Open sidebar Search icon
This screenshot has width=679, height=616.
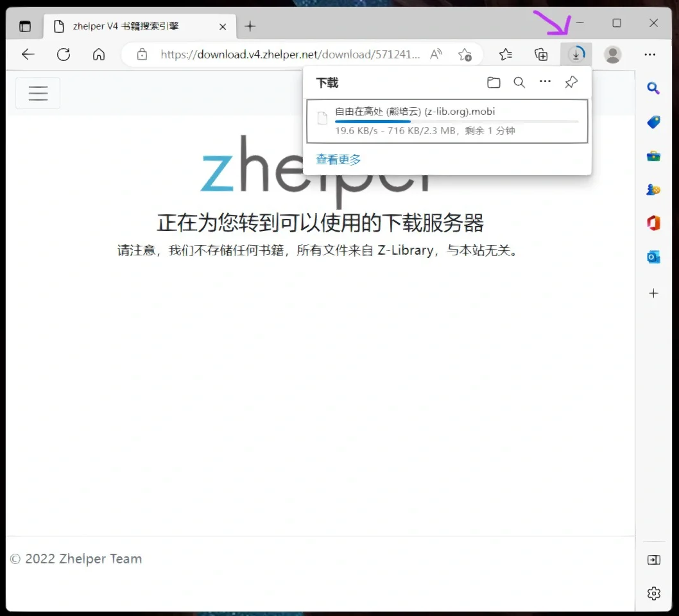(x=653, y=89)
